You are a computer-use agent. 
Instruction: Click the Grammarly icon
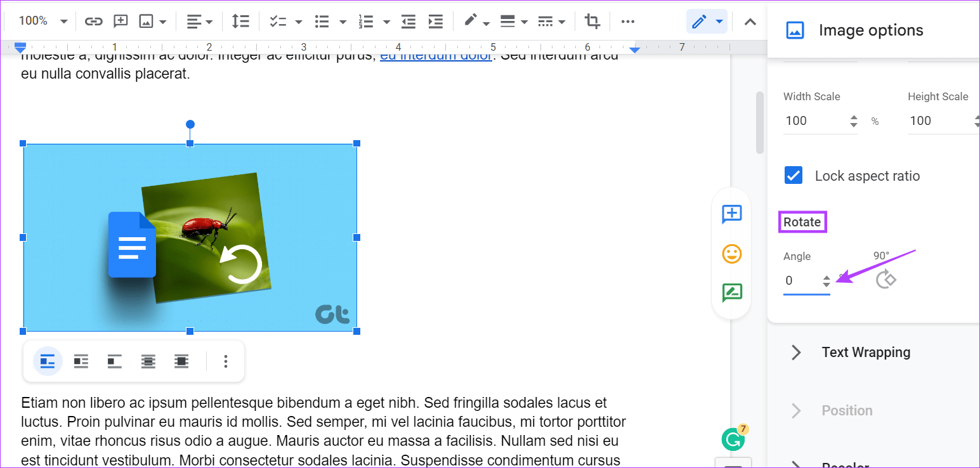point(733,438)
